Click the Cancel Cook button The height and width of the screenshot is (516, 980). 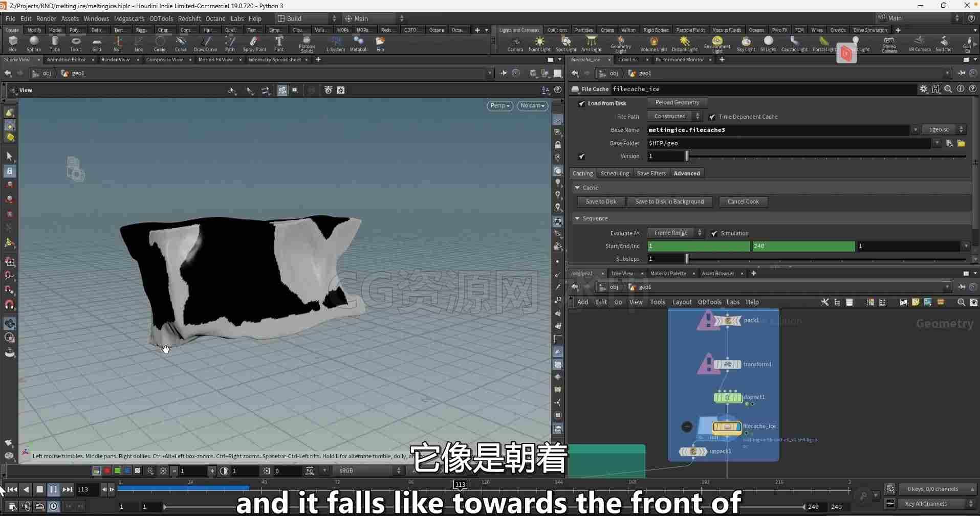tap(743, 202)
